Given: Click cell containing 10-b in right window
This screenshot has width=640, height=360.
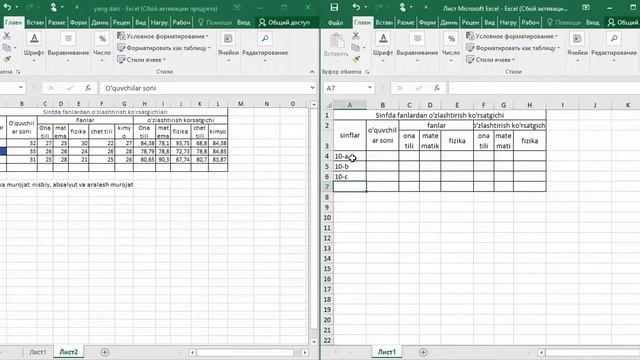Looking at the screenshot, I should click(x=350, y=166).
